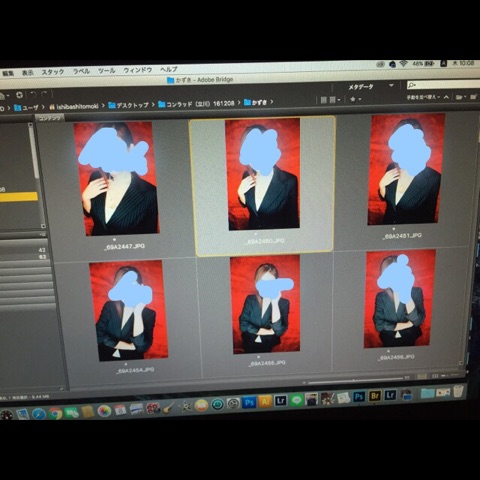
Task: Select thumbnail _69A2455.JPG
Action: [x=266, y=311]
